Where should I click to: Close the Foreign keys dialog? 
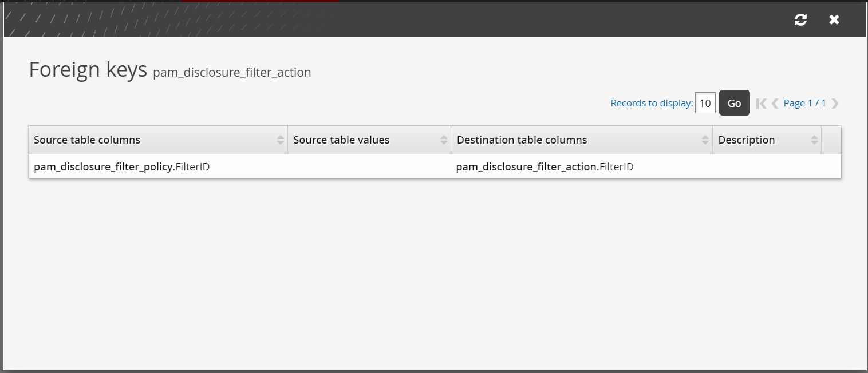834,20
